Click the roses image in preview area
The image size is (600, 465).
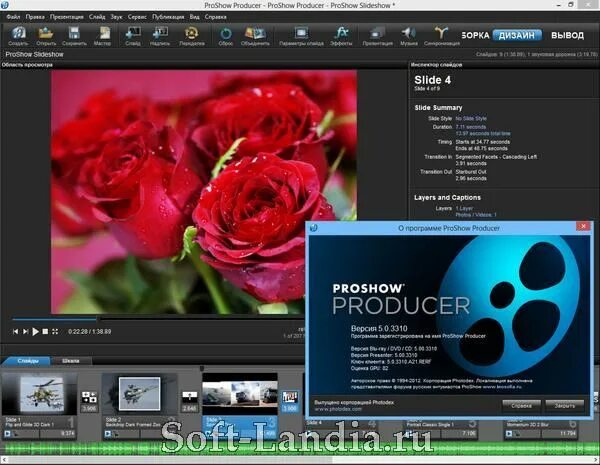pos(204,191)
